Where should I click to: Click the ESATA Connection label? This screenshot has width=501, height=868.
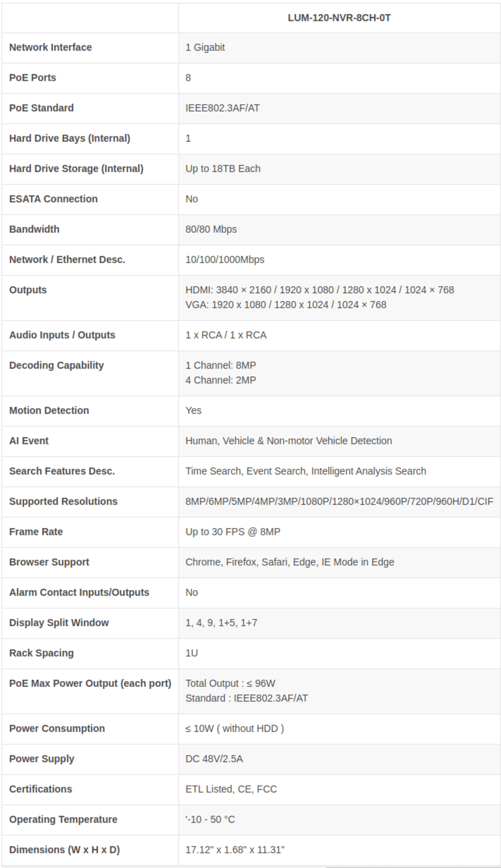(x=54, y=199)
